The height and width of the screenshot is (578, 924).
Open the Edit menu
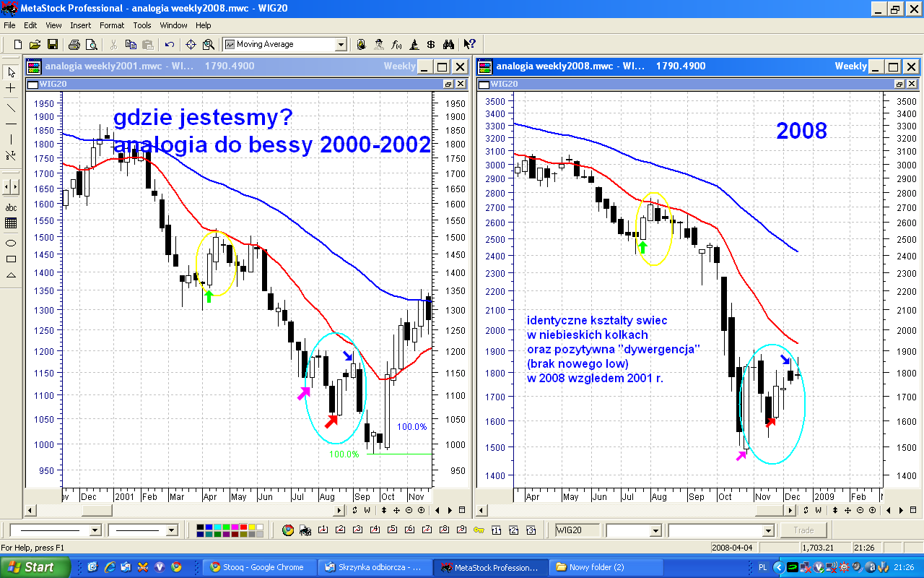[x=30, y=25]
